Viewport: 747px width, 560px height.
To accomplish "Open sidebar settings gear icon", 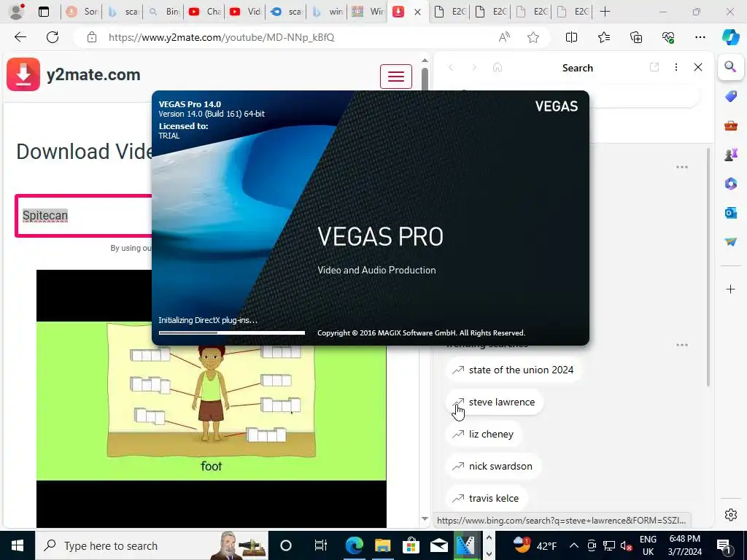I will (730, 515).
